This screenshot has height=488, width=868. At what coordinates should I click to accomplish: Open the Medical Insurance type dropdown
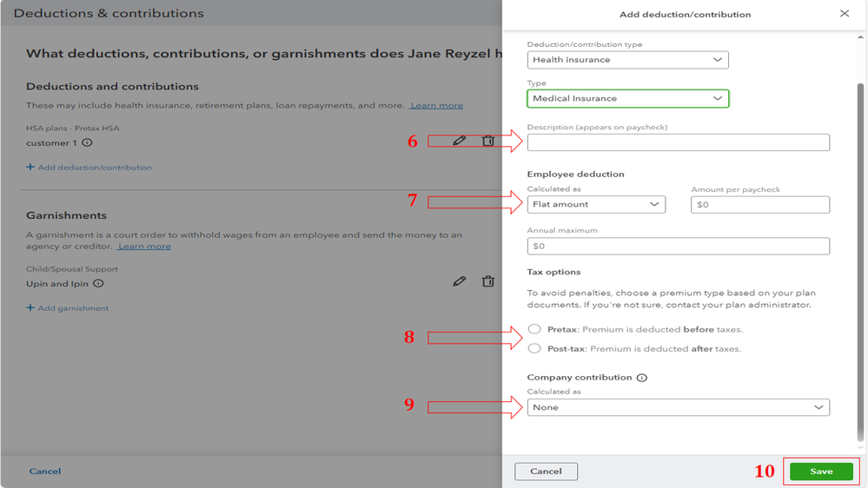pos(627,99)
